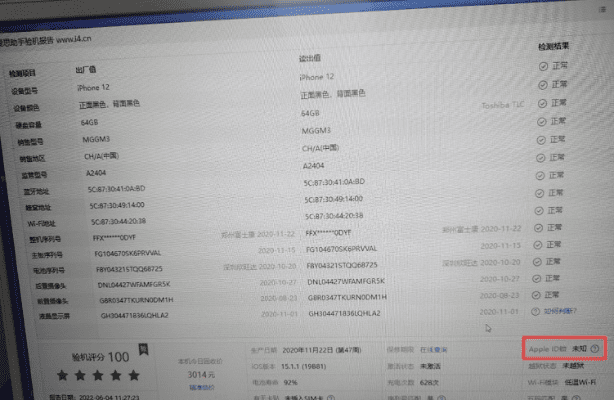
Task: Click the check icon in the 蓝牙地址 row
Action: coord(540,176)
